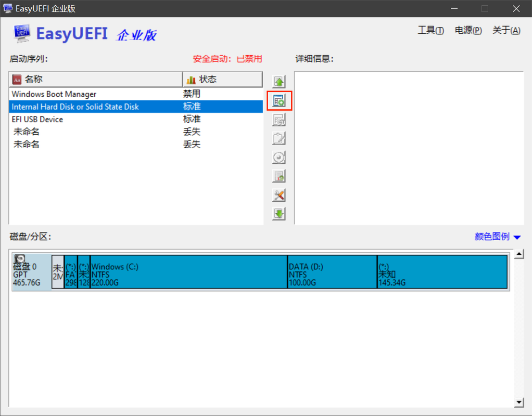
Task: Click the grayed delete-entry icon below create entry
Action: pos(279,120)
